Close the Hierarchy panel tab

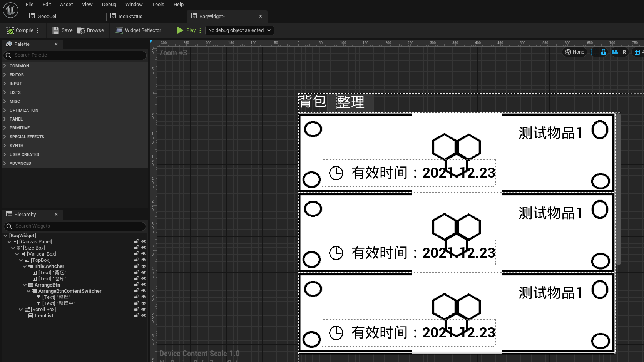(x=56, y=215)
